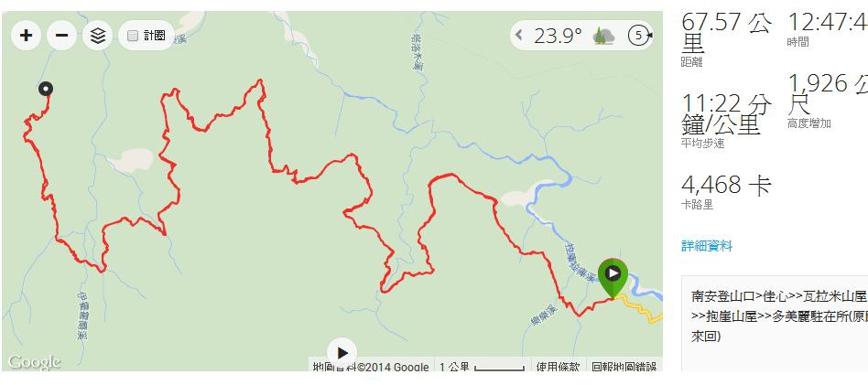868x385 pixels.
Task: Click 回報地圖錯誤 report map error
Action: [x=624, y=367]
